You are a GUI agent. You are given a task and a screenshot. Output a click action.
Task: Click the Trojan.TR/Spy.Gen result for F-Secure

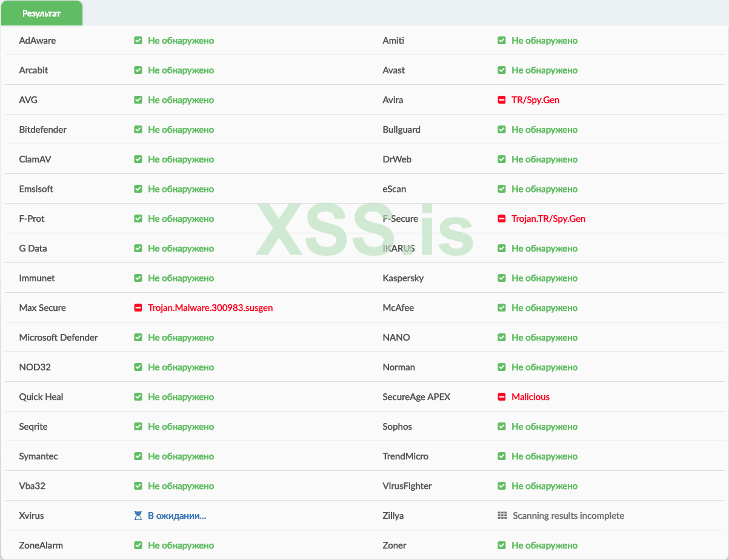[x=548, y=219]
